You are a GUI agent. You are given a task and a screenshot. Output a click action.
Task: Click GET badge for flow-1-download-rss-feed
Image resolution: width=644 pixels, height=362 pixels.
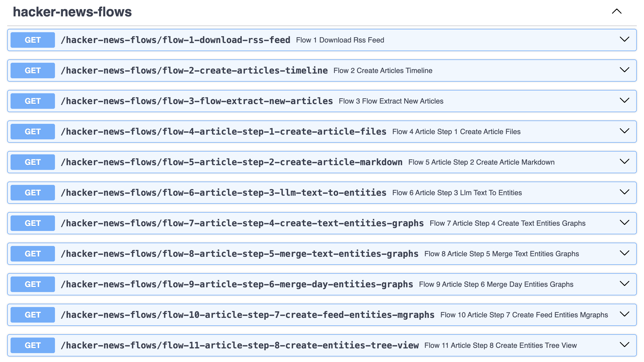coord(33,40)
